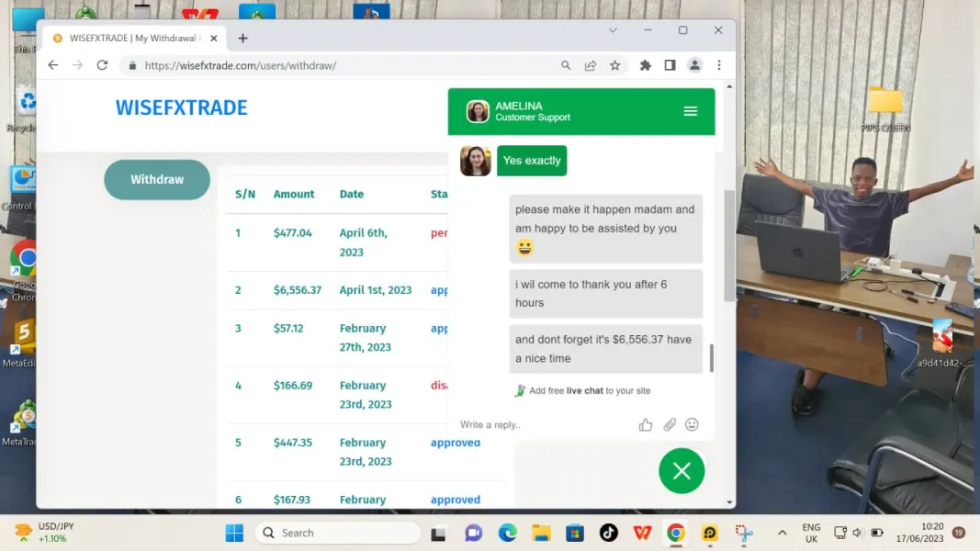Click the message about $6,556.37
Image resolution: width=980 pixels, height=551 pixels.
[x=605, y=349]
